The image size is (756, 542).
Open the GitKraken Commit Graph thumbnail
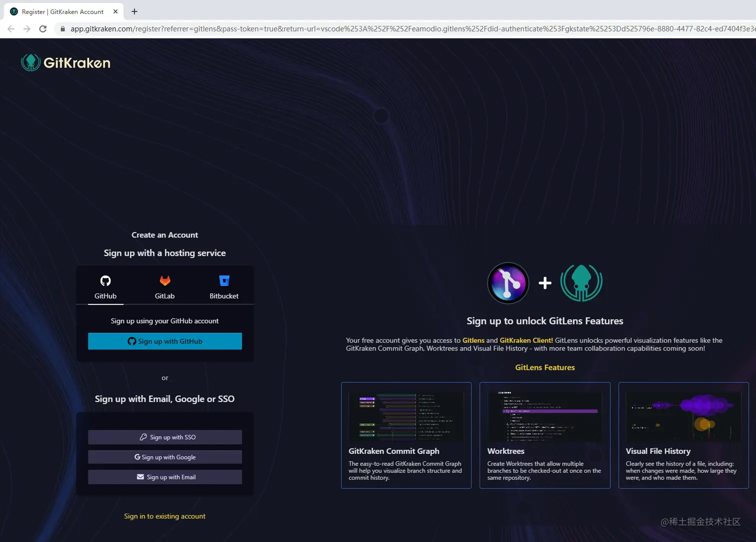(x=406, y=416)
